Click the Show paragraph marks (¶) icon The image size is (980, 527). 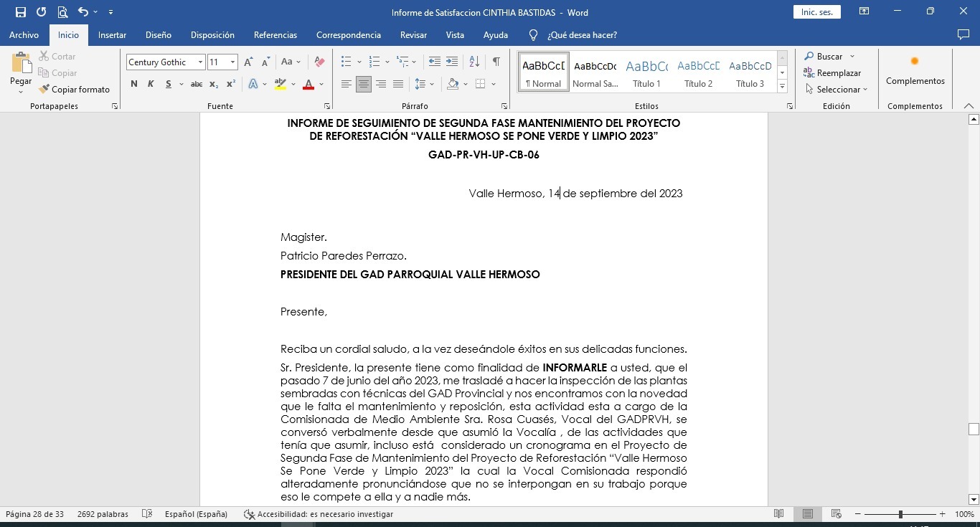[496, 62]
